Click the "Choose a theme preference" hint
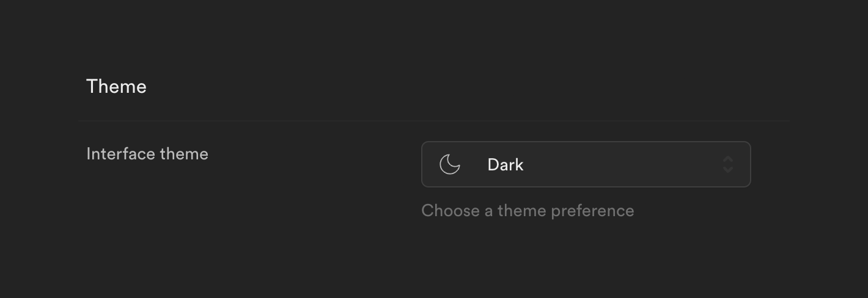The image size is (868, 298). click(x=528, y=211)
